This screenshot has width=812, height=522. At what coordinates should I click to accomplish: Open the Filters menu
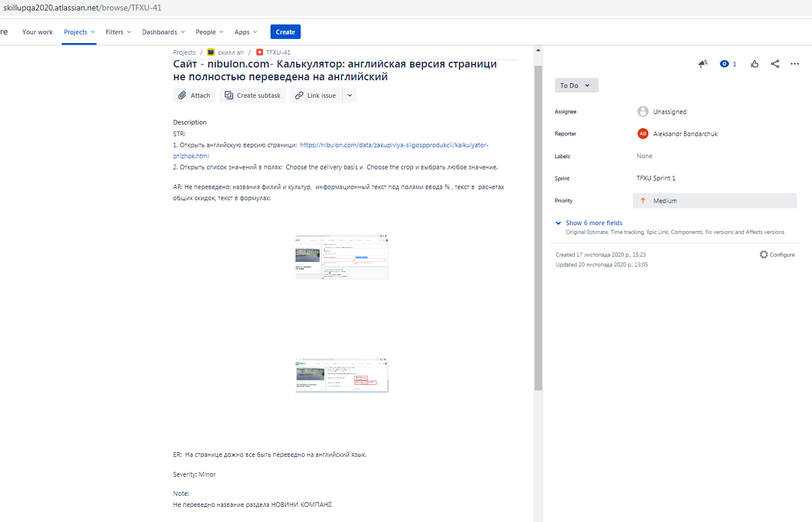(118, 32)
